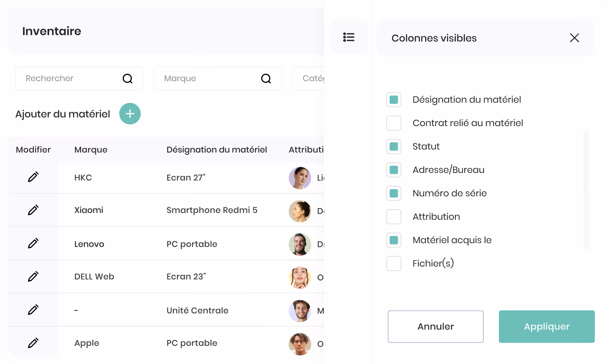Click the avatar in the Unité Centrale row
Viewport: 613px width, 364px height.
(x=300, y=311)
